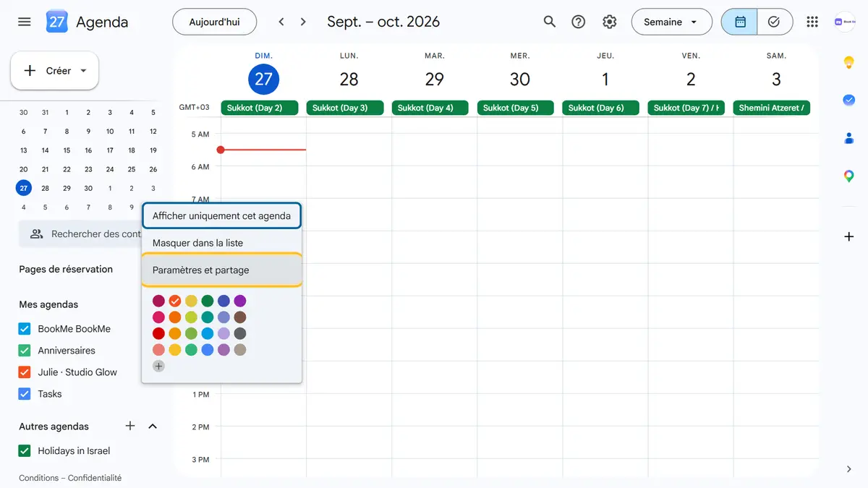Hide the side panel with the chevron
The height and width of the screenshot is (488, 868).
click(x=849, y=469)
